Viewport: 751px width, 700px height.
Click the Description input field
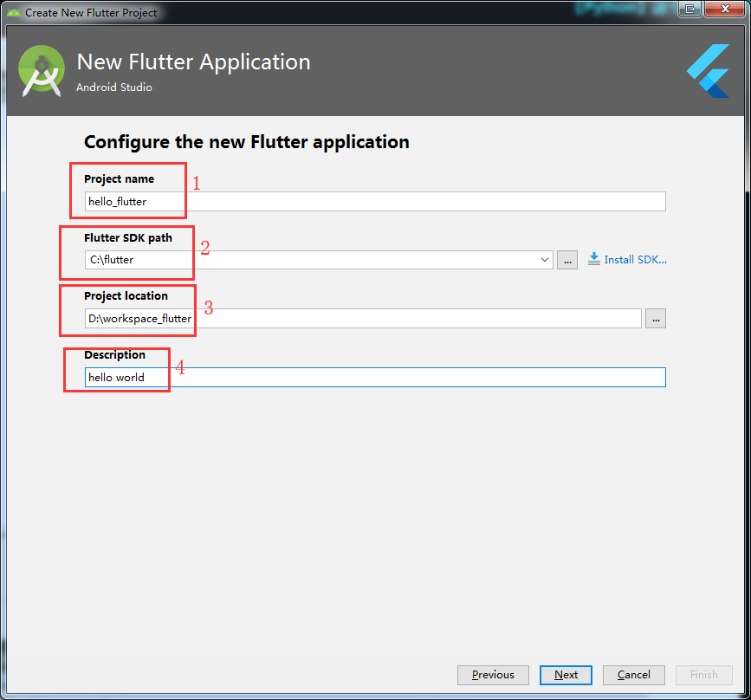(x=375, y=377)
